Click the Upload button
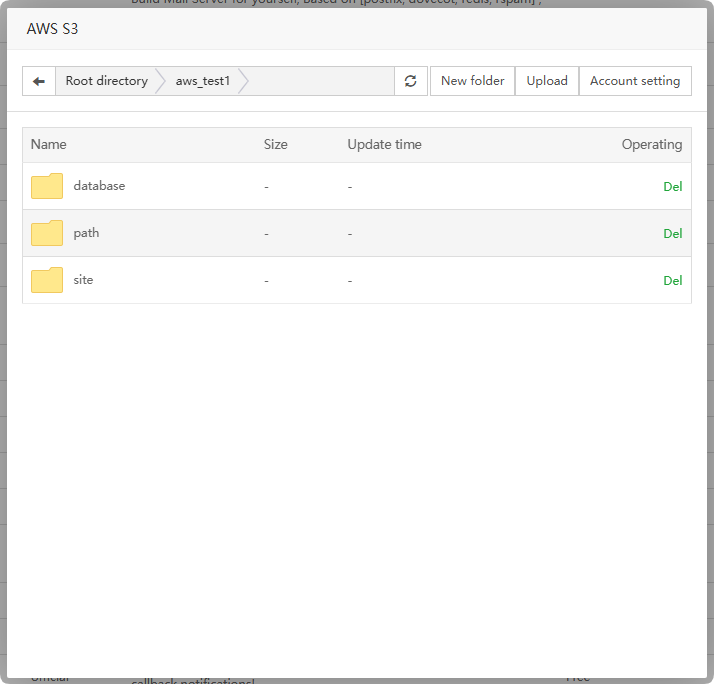The height and width of the screenshot is (684, 714). (x=547, y=81)
